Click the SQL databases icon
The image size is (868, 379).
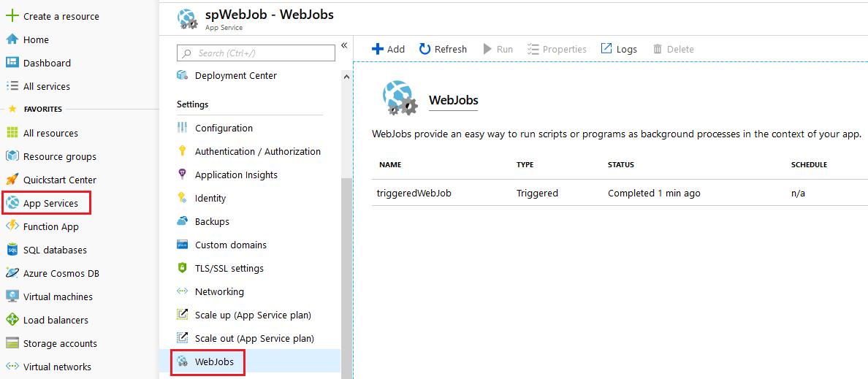[x=12, y=250]
